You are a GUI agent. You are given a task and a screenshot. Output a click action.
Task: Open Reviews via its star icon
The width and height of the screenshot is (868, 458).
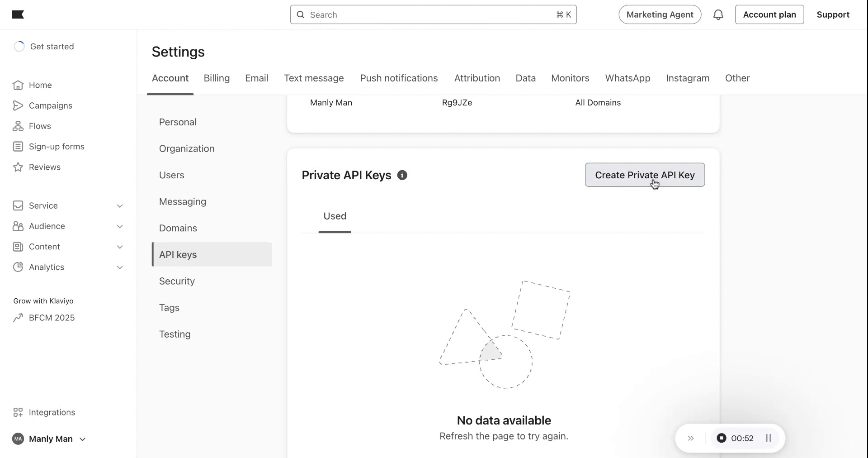(18, 167)
